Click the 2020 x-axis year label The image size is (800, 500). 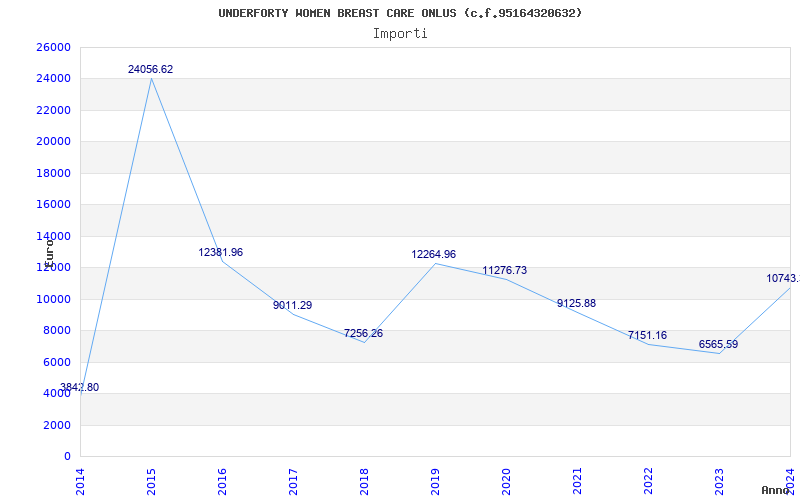pos(506,480)
